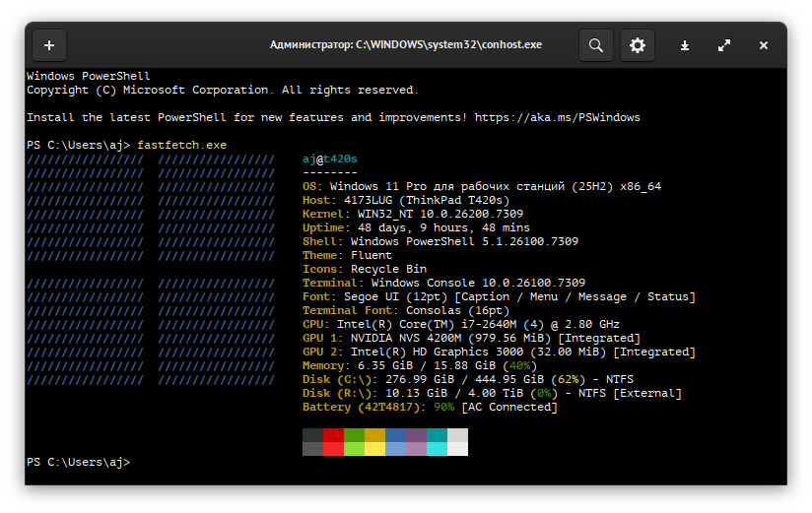Click the window title showing conhost.exe
This screenshot has width=812, height=513.
pyautogui.click(x=406, y=45)
